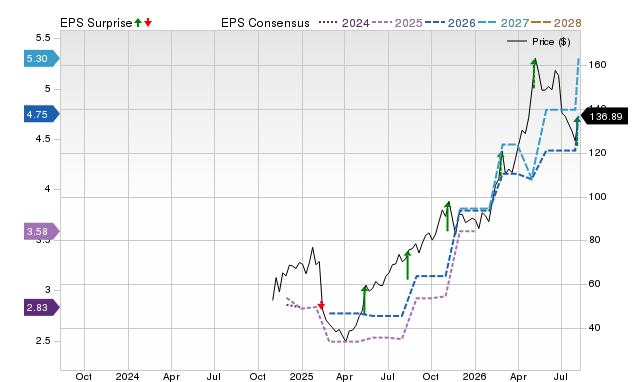The image size is (640, 382).
Task: Click the dashed light-blue 2027 consensus line endpoint near 5.30
Action: point(578,60)
